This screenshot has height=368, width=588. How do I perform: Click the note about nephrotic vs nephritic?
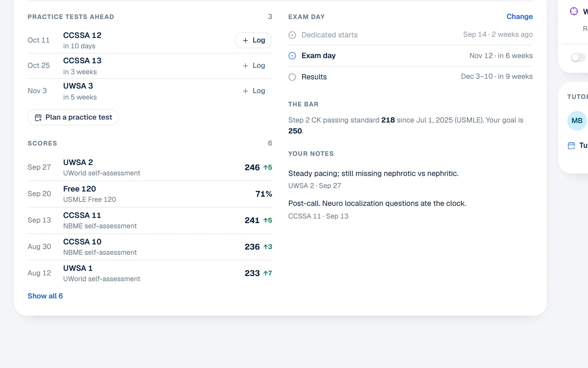click(373, 173)
